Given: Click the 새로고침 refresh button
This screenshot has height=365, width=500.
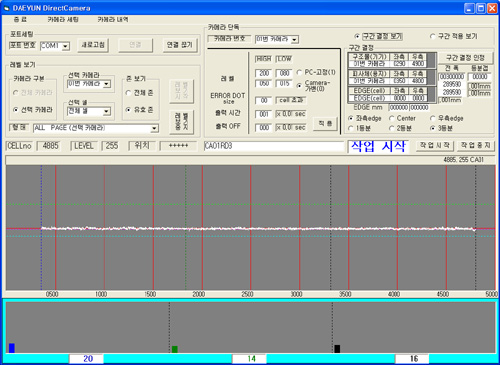Looking at the screenshot, I should [x=93, y=45].
